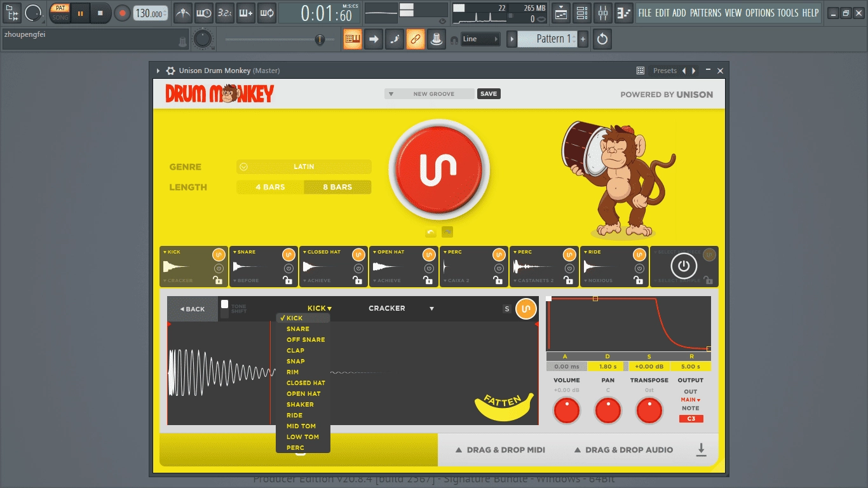Click the Volume knob
The width and height of the screenshot is (868, 488).
coord(566,411)
